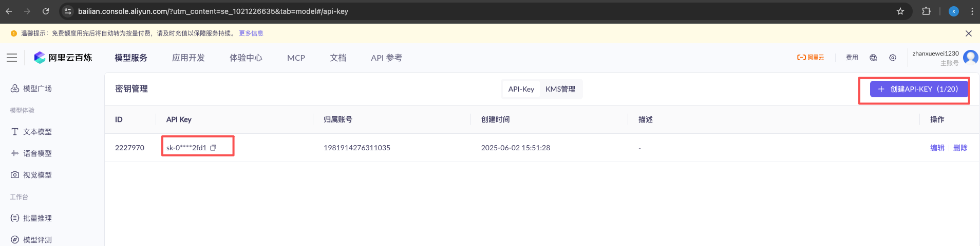Open the MCP menu item

click(296, 58)
